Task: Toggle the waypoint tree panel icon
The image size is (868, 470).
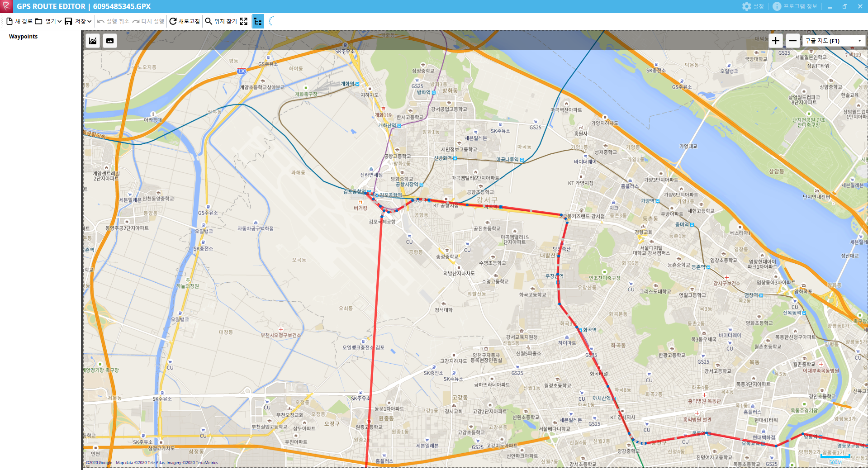Action: [x=258, y=21]
